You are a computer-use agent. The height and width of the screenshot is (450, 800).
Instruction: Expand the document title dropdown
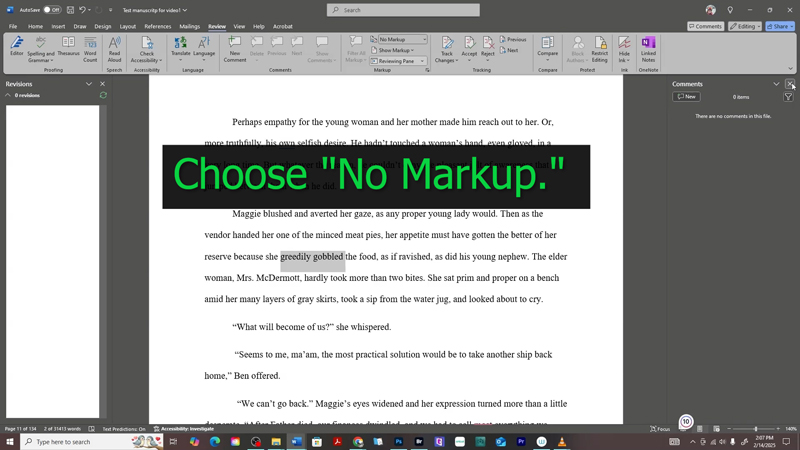click(185, 10)
